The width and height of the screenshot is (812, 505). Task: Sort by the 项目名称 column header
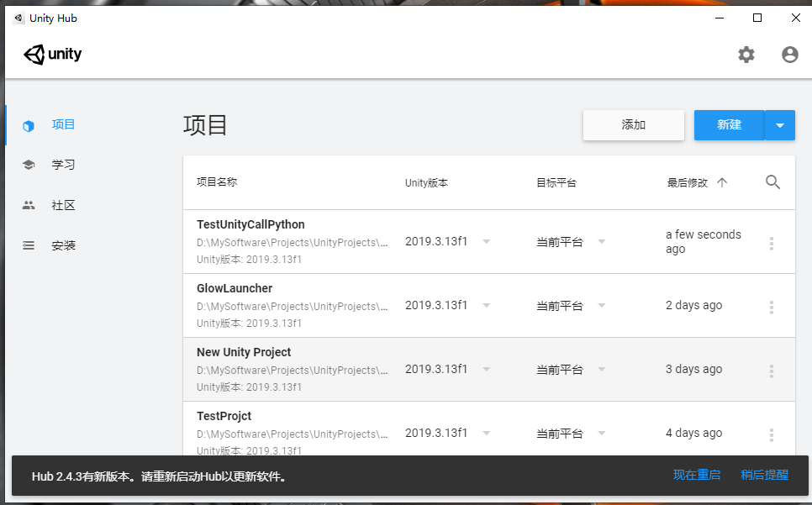click(x=217, y=181)
